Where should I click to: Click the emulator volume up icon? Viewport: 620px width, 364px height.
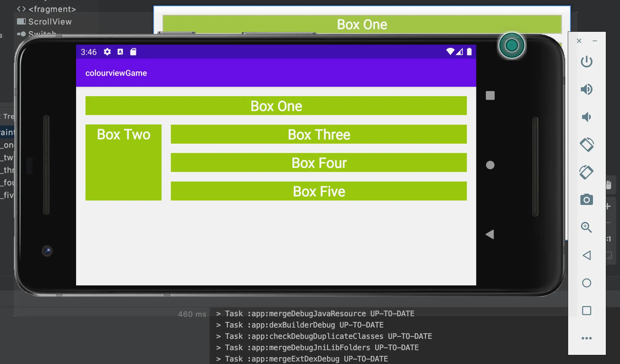coord(586,89)
